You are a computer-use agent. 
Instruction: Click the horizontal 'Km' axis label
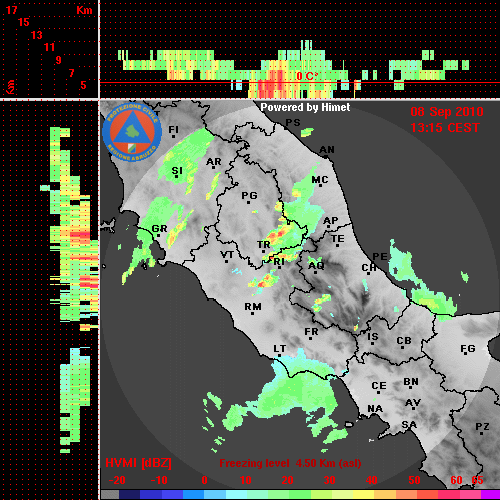84,10
